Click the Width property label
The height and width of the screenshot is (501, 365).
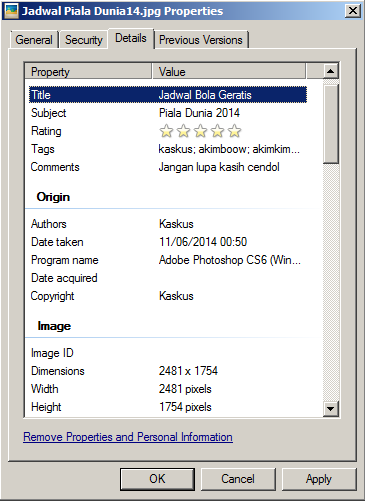click(45, 389)
